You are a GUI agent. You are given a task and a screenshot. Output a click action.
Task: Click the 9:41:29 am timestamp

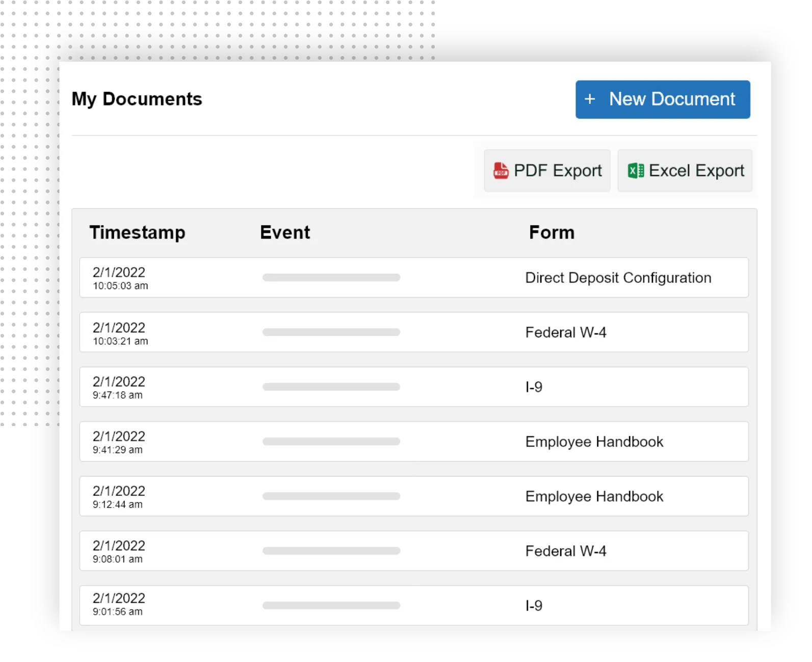pos(118,450)
